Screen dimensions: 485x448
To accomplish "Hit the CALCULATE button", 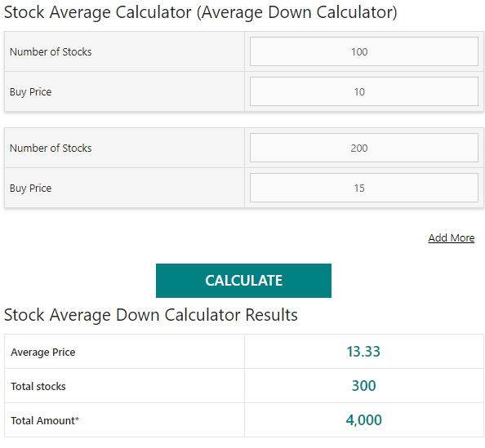I will point(243,281).
